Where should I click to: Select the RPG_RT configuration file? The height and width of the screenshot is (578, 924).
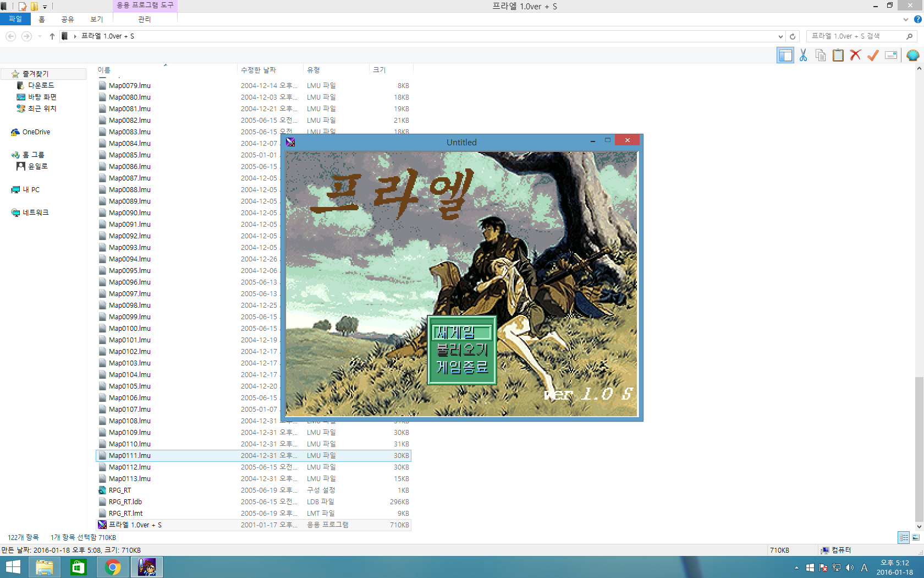254,490
